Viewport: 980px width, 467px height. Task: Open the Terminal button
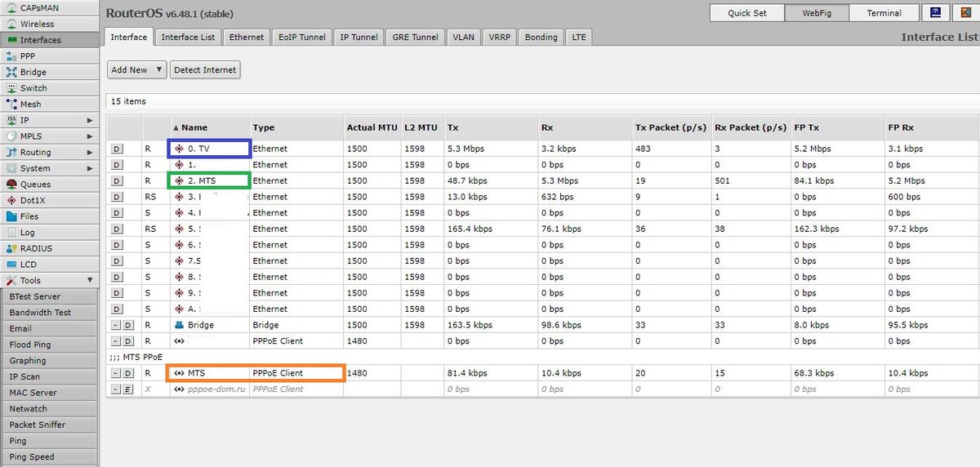tap(884, 13)
